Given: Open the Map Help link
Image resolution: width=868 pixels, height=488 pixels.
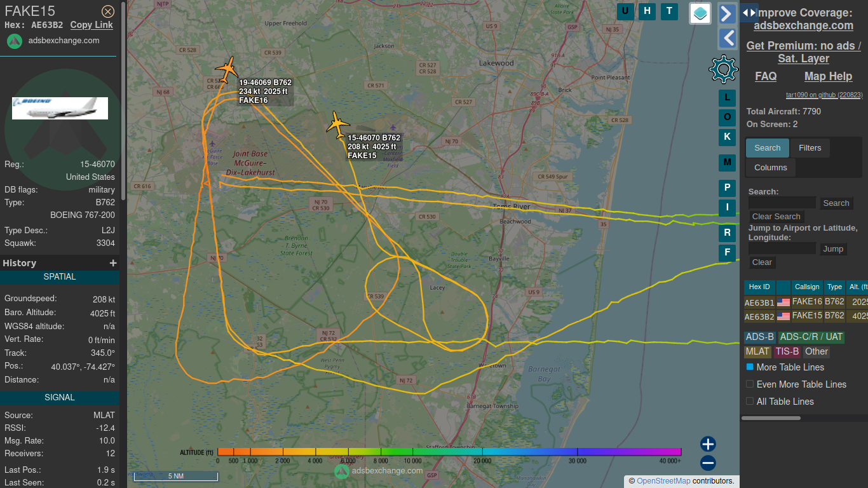Looking at the screenshot, I should click(x=828, y=76).
